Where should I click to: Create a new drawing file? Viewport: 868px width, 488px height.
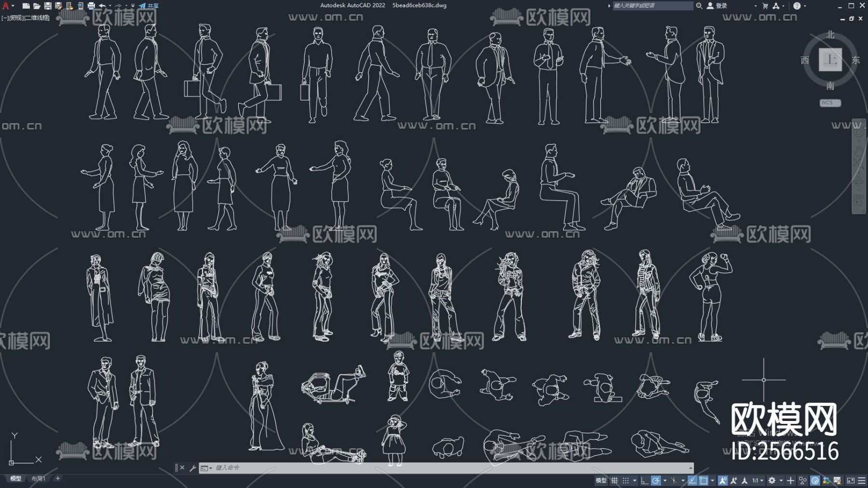pos(26,6)
